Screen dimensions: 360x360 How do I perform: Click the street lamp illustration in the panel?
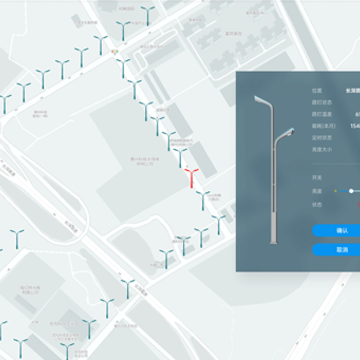pos(274,169)
